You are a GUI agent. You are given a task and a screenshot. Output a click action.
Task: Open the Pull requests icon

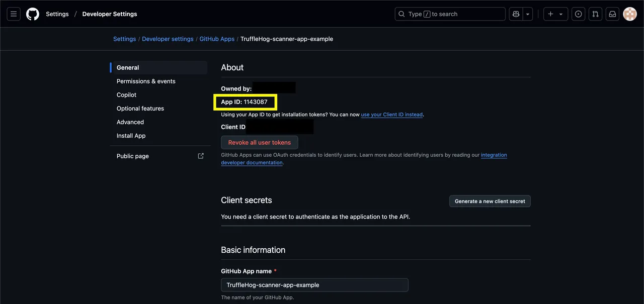point(595,14)
